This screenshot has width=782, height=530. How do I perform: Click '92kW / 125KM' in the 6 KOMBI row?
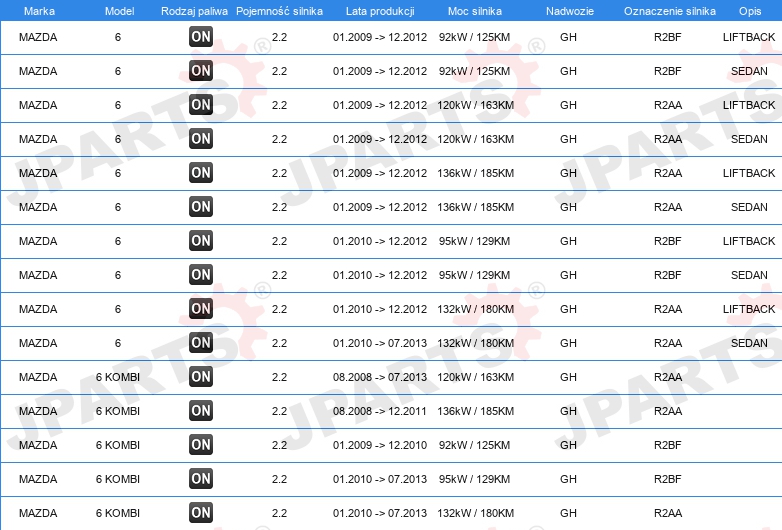pos(474,445)
